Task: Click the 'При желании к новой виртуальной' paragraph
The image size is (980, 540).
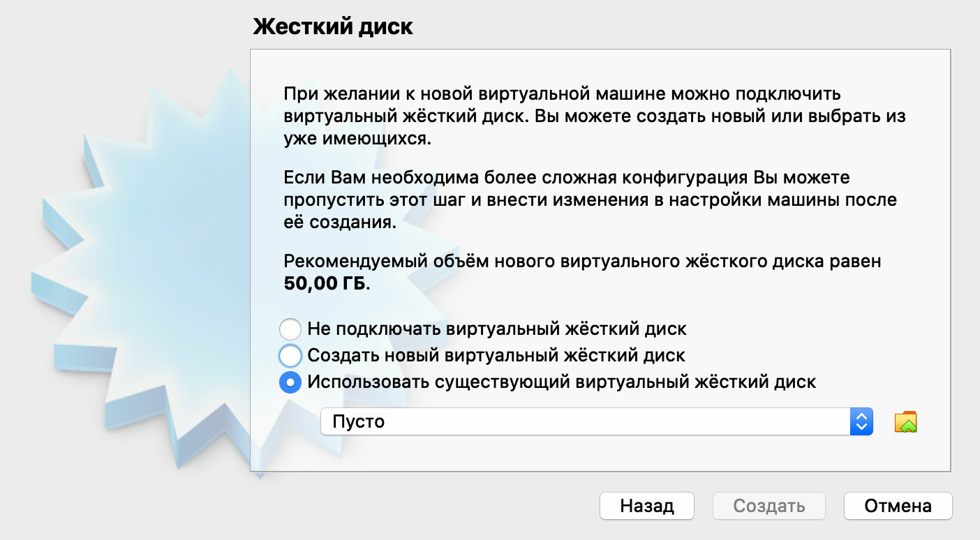Action: pyautogui.click(x=595, y=116)
